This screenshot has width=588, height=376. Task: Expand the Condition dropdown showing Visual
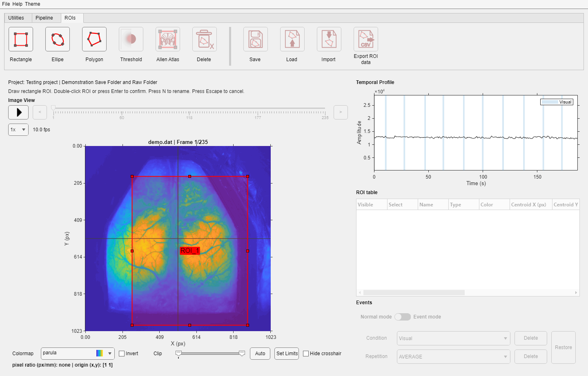point(454,338)
